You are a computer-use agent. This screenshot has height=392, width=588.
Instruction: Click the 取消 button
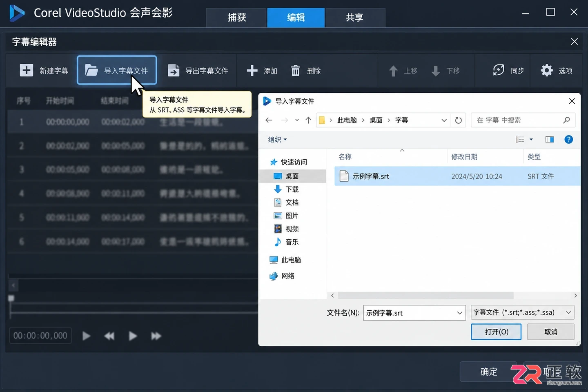pyautogui.click(x=551, y=332)
